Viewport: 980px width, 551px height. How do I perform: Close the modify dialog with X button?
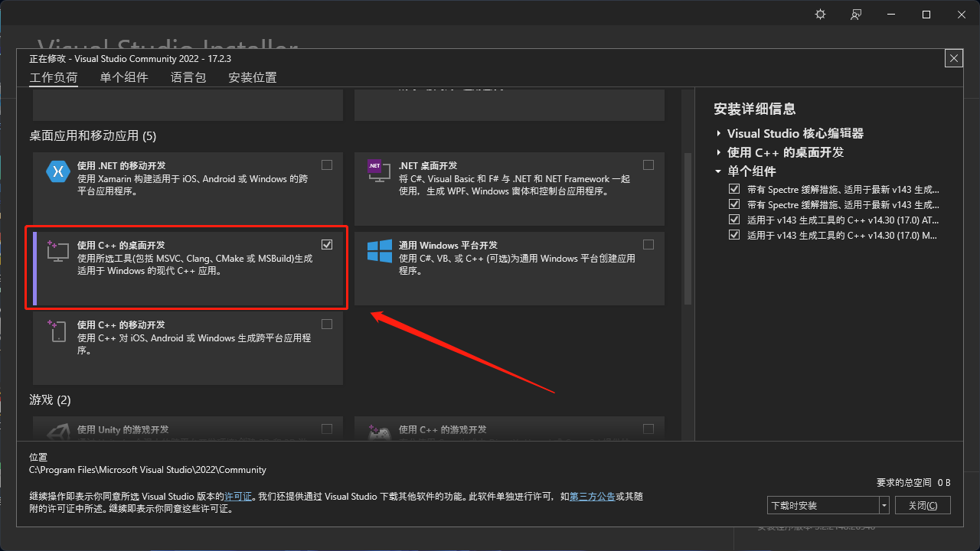pos(953,58)
